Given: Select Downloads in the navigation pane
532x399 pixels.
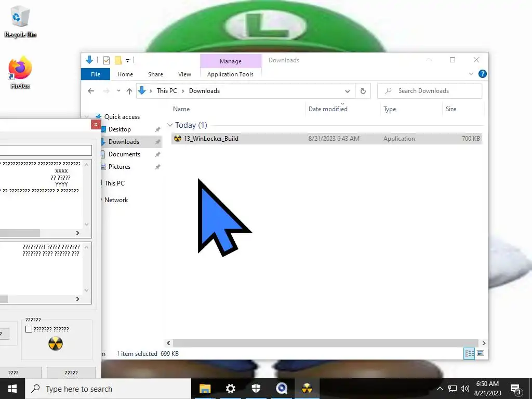Looking at the screenshot, I should point(124,142).
